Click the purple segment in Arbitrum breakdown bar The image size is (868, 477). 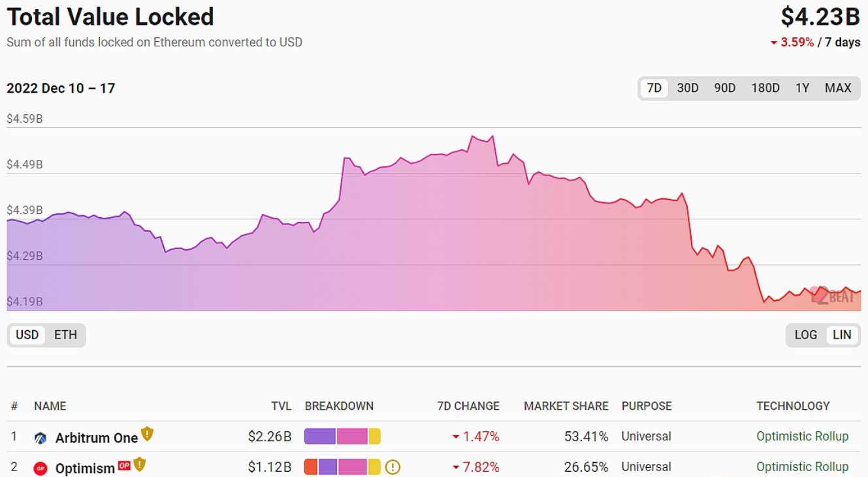(x=319, y=437)
